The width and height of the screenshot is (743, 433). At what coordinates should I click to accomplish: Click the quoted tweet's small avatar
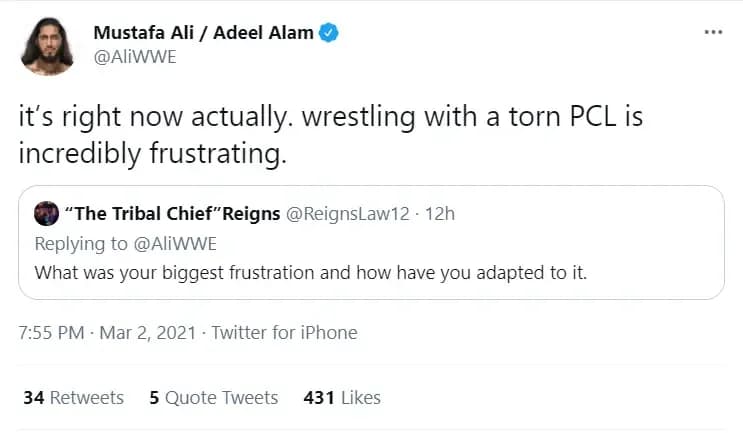tap(46, 215)
